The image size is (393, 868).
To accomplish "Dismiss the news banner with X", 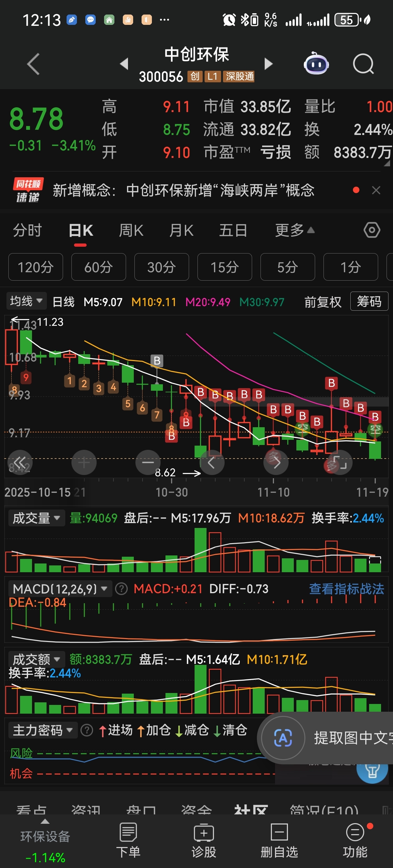I will tap(376, 191).
